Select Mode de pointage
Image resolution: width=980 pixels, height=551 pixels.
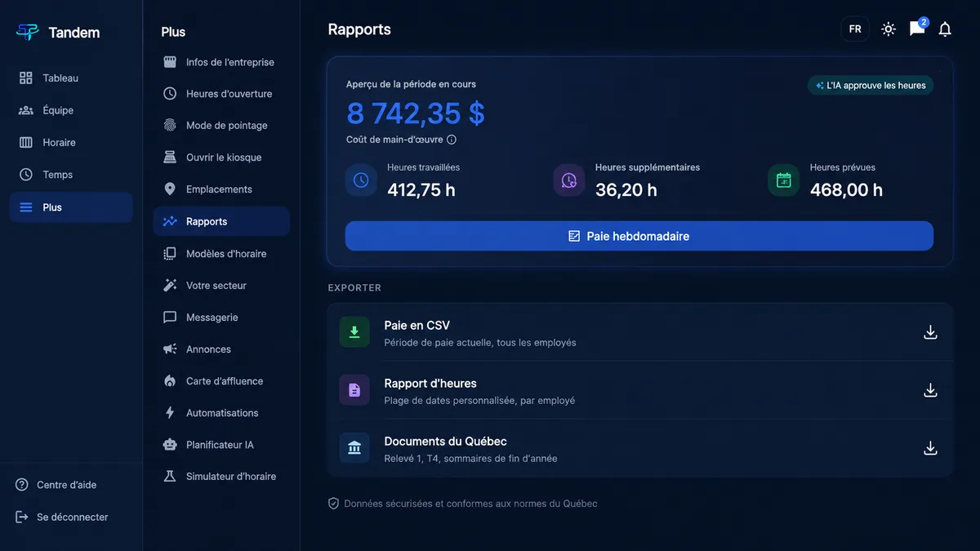(221, 126)
